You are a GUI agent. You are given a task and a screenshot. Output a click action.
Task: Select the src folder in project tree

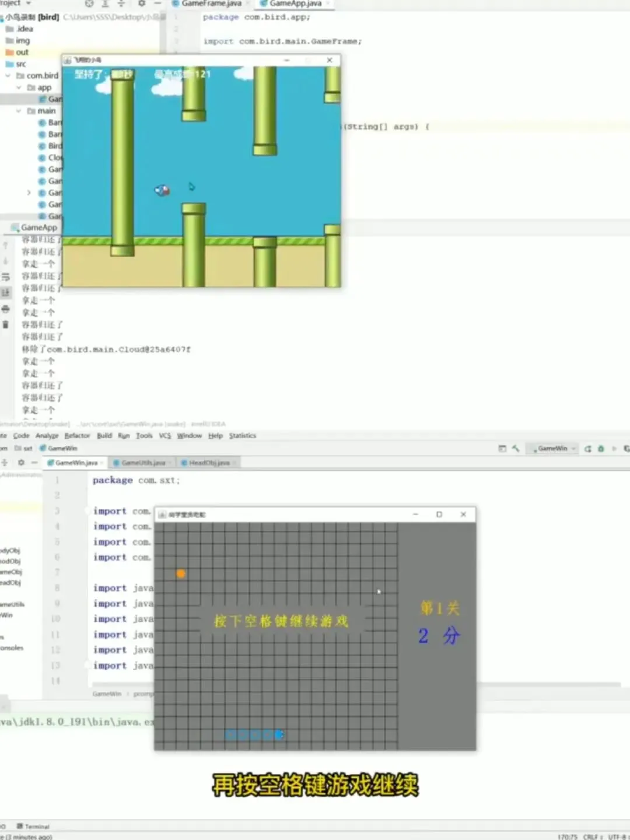pyautogui.click(x=16, y=64)
